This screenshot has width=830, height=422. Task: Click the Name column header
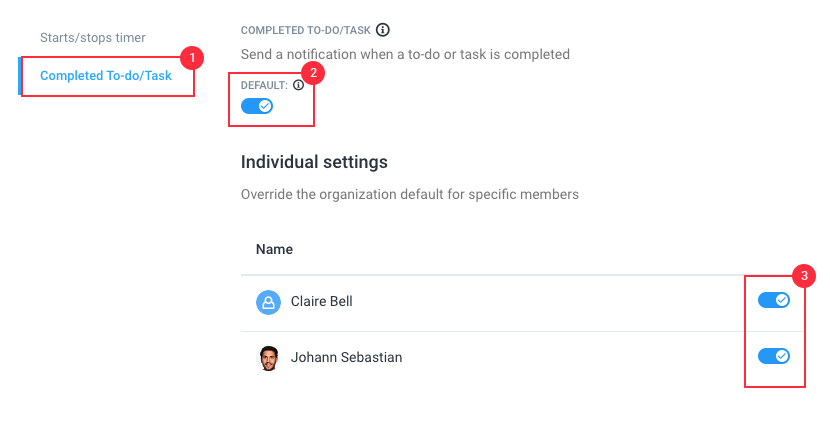pos(274,249)
